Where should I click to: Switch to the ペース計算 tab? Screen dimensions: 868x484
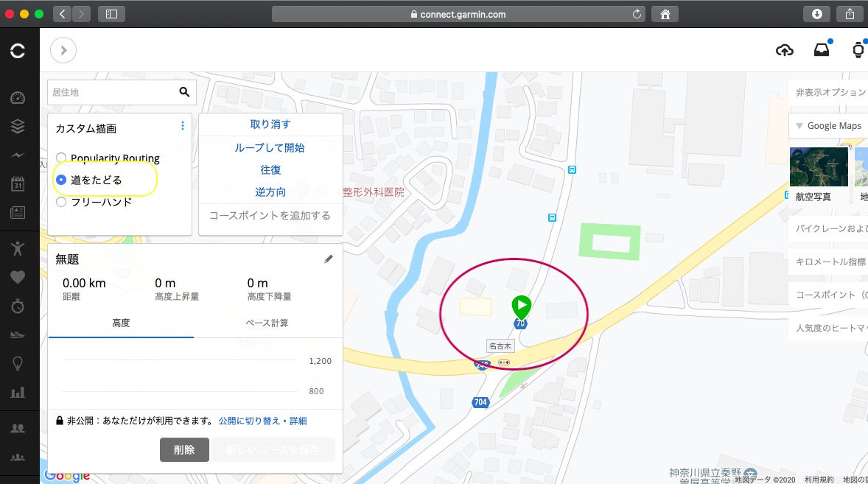tap(267, 323)
